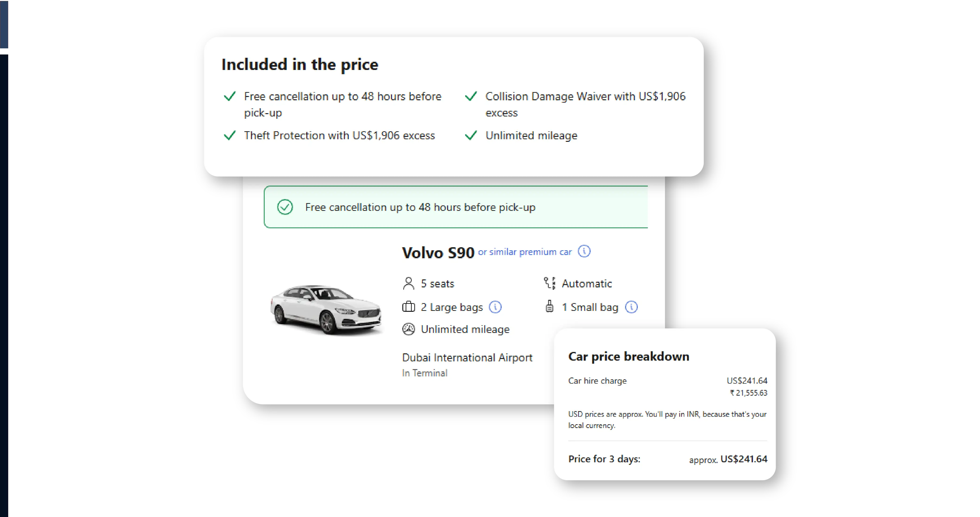Click the Car price breakdown heading
The height and width of the screenshot is (517, 980).
tap(628, 356)
